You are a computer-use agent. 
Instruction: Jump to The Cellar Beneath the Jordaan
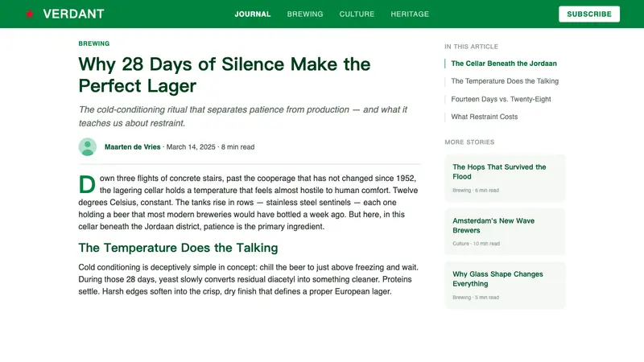[x=504, y=64]
